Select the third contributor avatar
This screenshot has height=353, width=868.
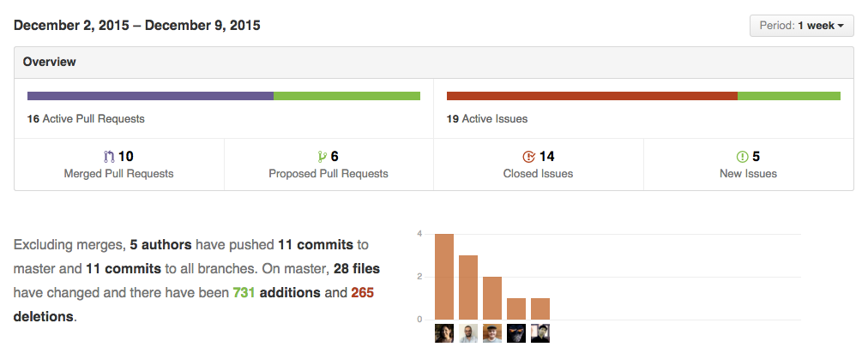tap(492, 333)
